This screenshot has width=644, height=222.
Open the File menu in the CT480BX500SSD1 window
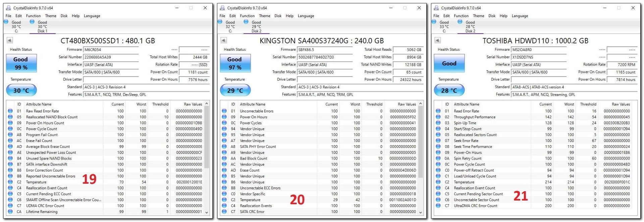[x=8, y=16]
